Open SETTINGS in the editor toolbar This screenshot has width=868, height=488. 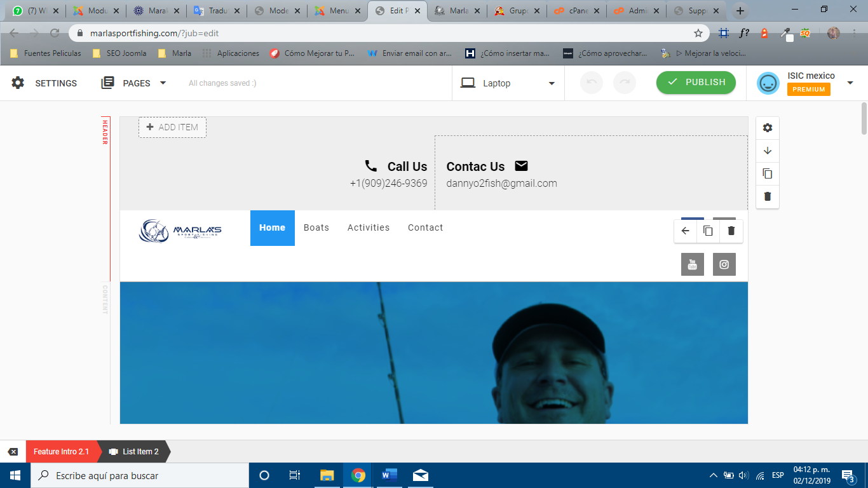coord(44,83)
